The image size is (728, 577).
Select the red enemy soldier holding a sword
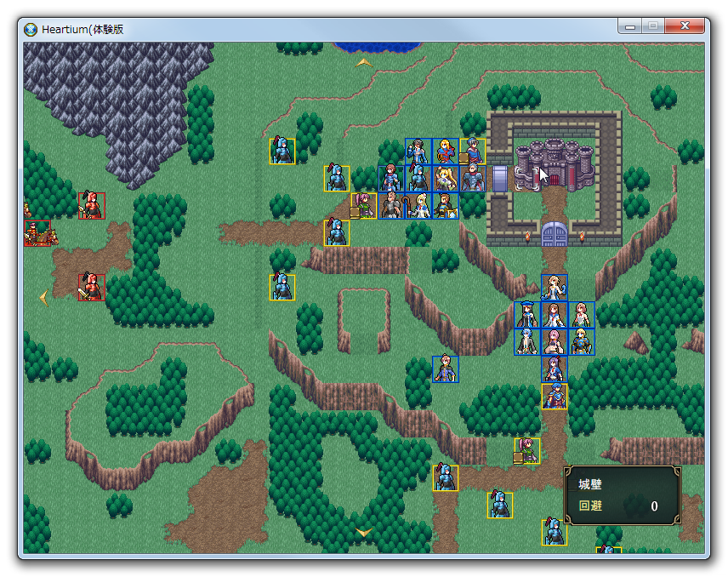[x=92, y=287]
